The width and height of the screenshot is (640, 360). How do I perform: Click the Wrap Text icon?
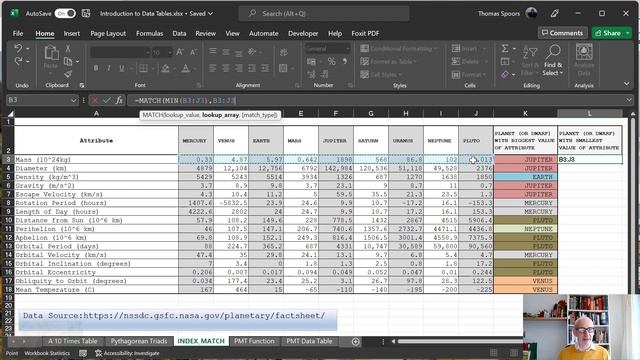284,52
